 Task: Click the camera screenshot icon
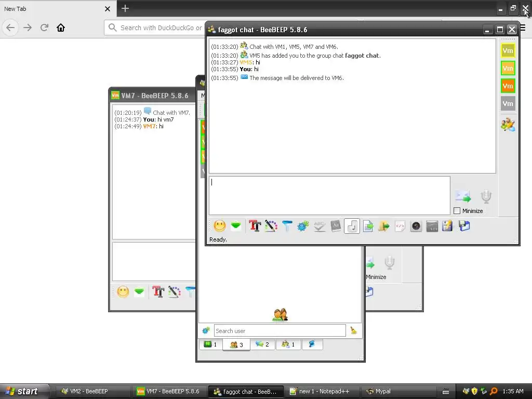pyautogui.click(x=416, y=227)
